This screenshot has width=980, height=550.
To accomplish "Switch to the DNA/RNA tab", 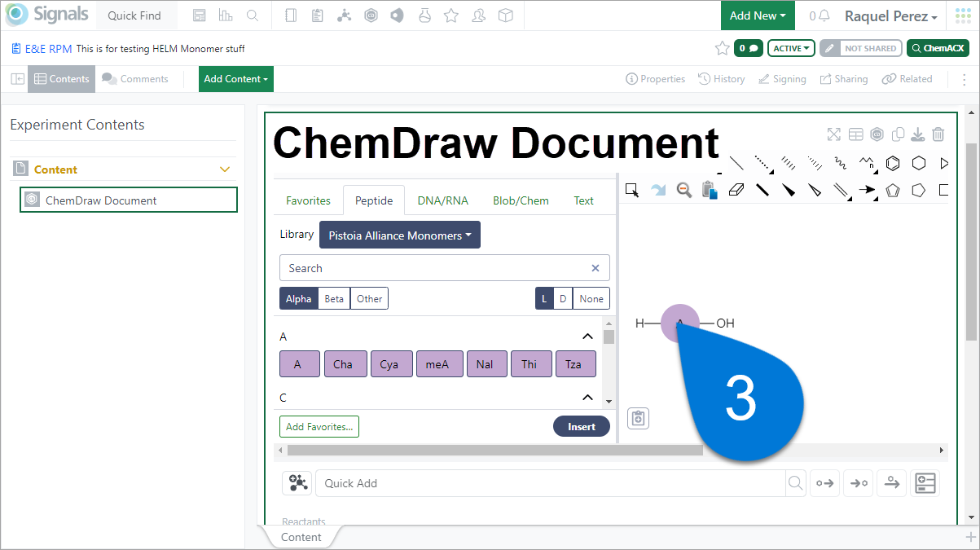I will pos(443,200).
